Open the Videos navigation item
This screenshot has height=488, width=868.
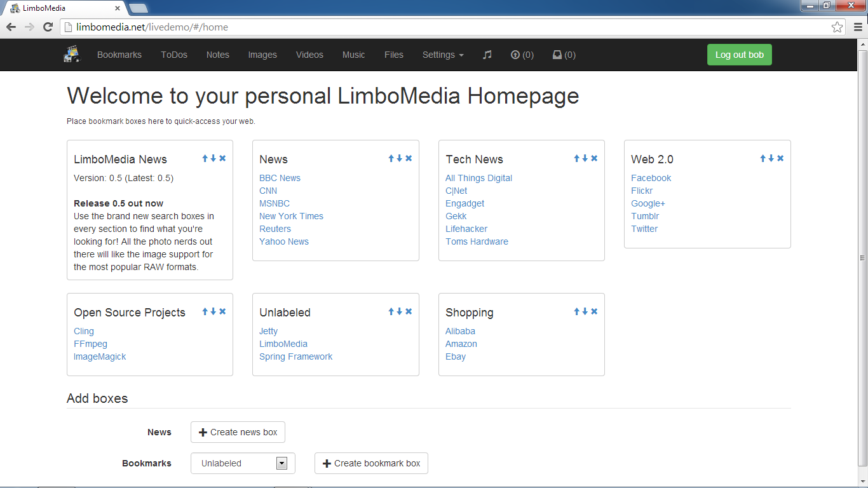tap(309, 55)
